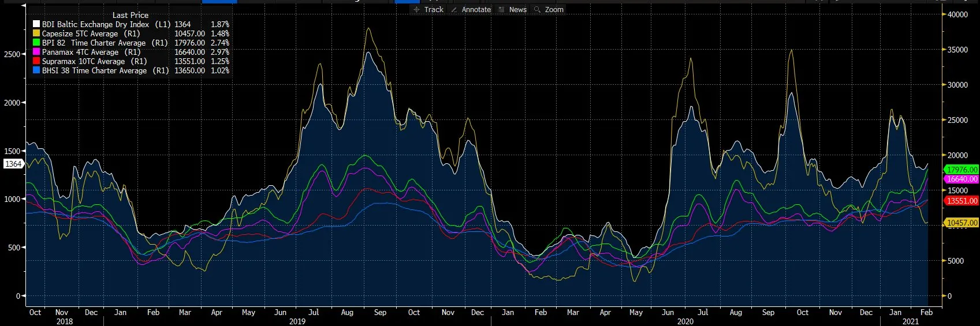Click the Zoom magnifier icon
The width and height of the screenshot is (980, 326).
point(537,10)
